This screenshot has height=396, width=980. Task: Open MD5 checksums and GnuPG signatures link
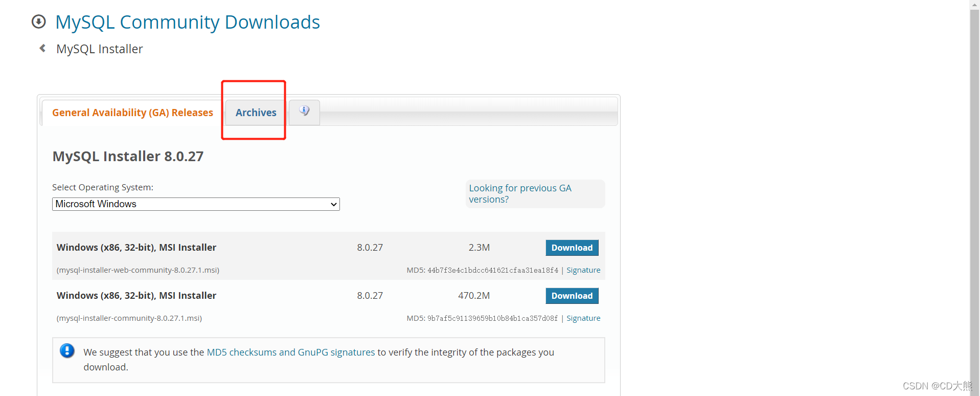coord(291,352)
